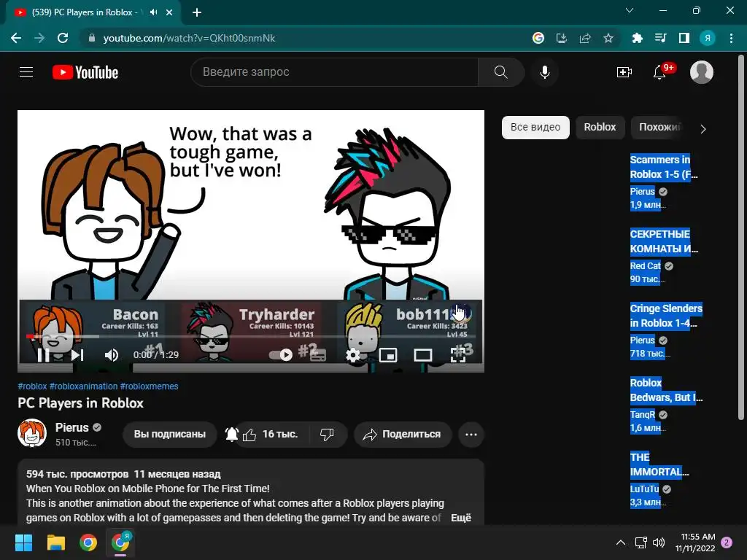Open the Scammers in Roblox 1-5 video

coord(664,167)
